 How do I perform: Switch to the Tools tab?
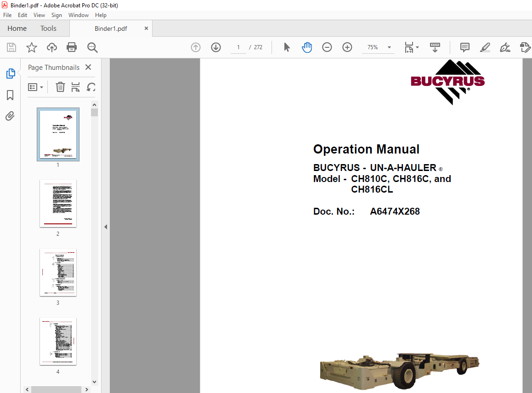tap(48, 28)
